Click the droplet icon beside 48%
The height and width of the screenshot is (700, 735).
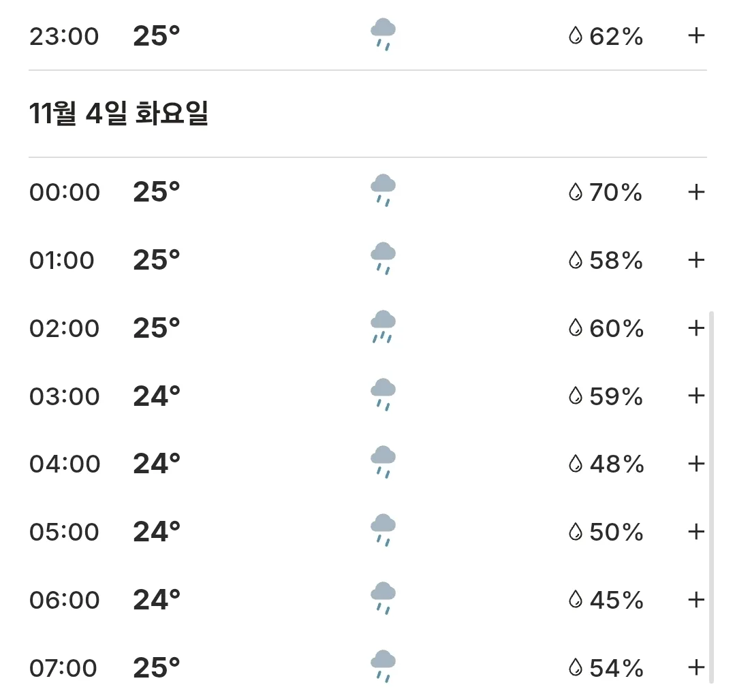pyautogui.click(x=575, y=464)
